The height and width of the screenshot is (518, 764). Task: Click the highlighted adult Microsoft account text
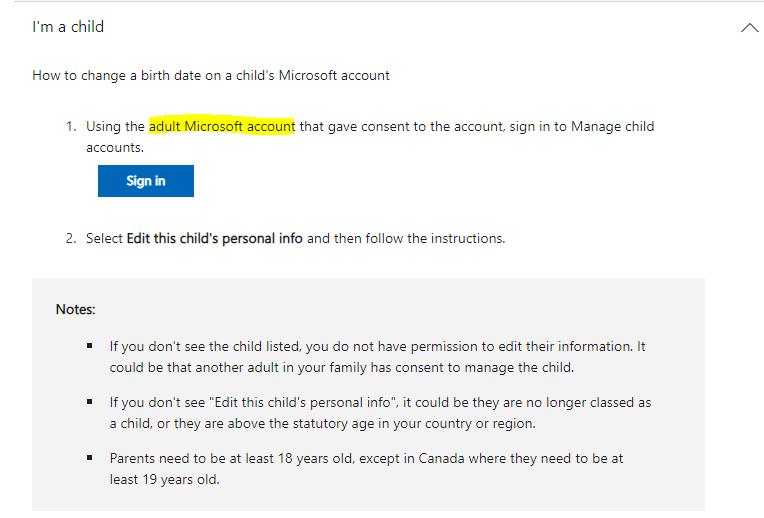222,126
